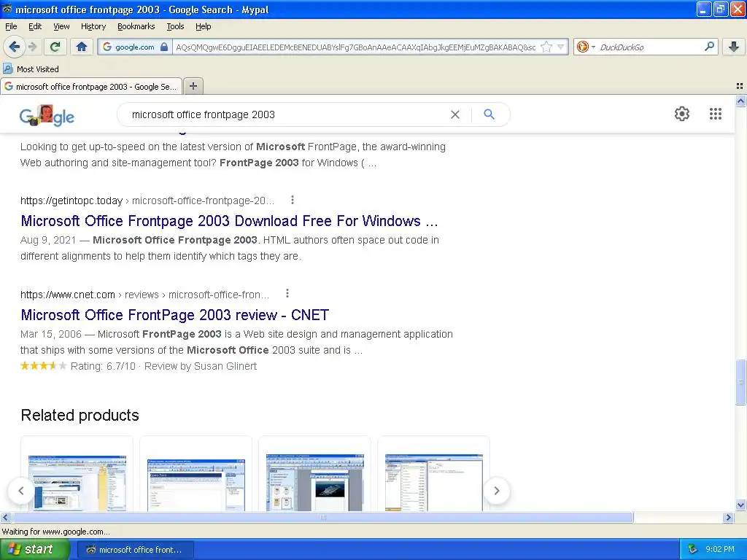
Task: Open the URL history dropdown arrow
Action: 561,47
